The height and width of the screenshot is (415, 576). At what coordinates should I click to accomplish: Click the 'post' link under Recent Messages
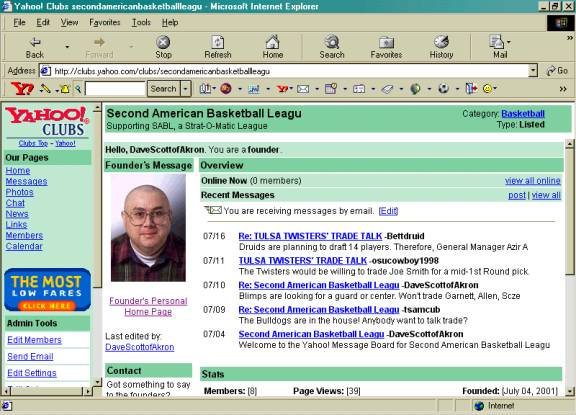(517, 195)
